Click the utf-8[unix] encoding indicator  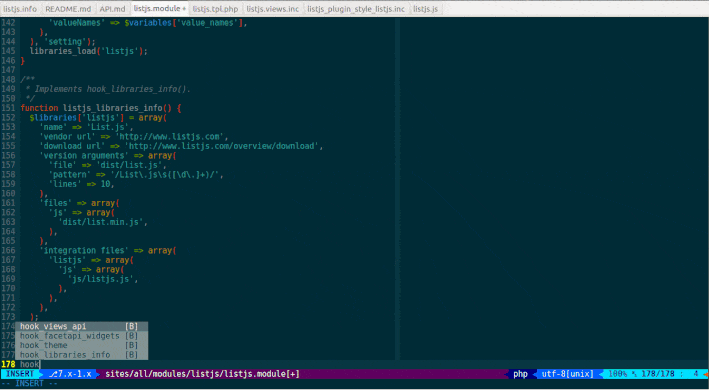(567, 374)
